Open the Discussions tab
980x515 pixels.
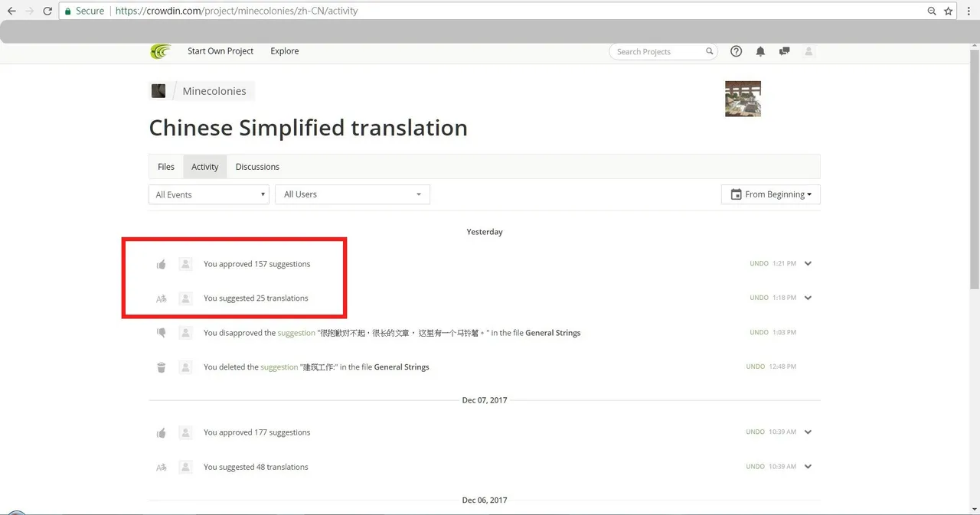(x=257, y=167)
